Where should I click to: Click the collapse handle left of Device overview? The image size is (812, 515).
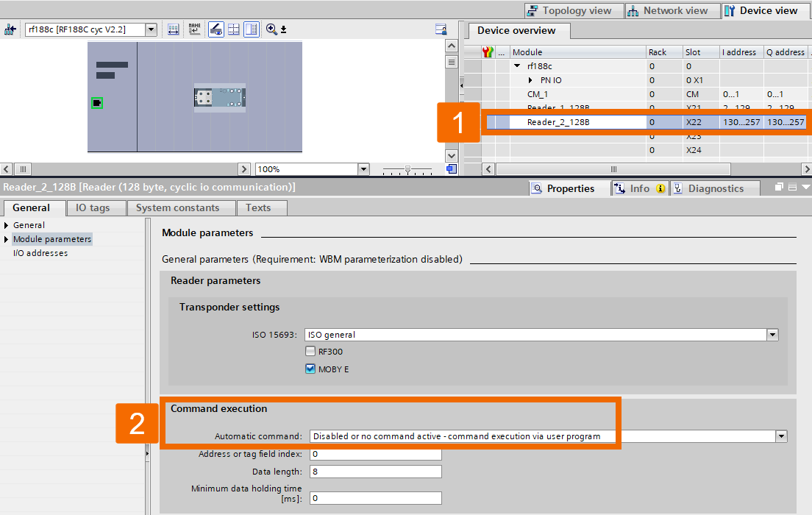click(461, 85)
